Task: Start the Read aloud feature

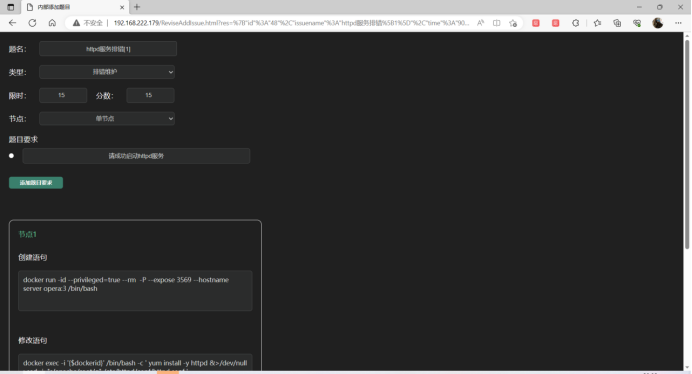Action: point(481,23)
